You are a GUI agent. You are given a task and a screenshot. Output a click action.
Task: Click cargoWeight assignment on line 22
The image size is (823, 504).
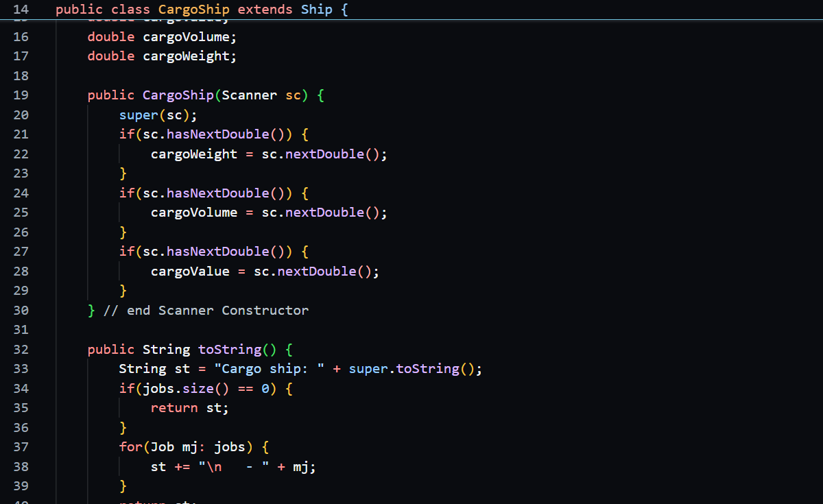pos(193,154)
